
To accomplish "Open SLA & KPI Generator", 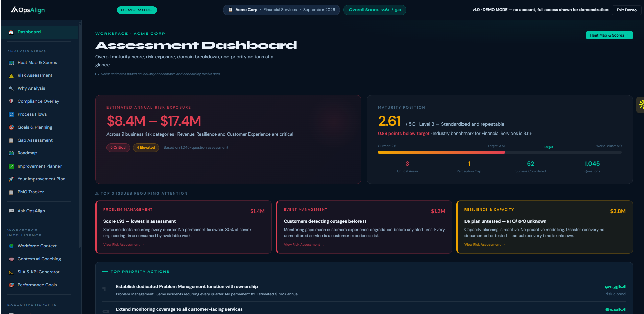I will click(40, 272).
